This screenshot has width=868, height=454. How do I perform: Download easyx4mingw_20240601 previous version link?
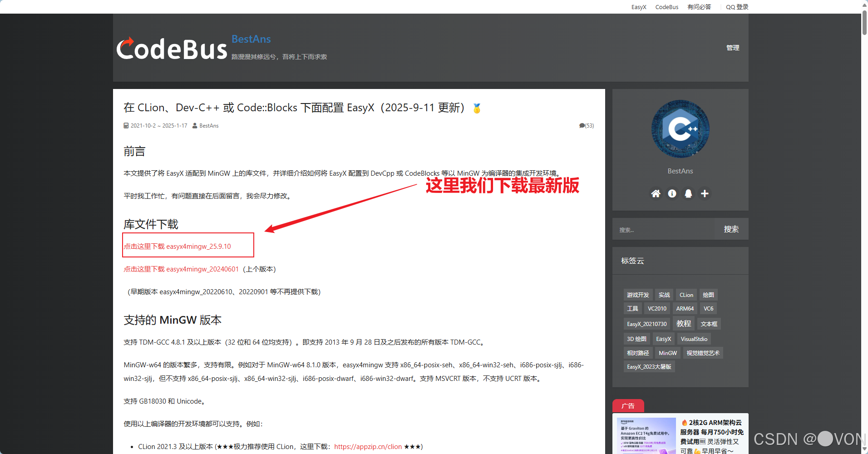point(181,269)
